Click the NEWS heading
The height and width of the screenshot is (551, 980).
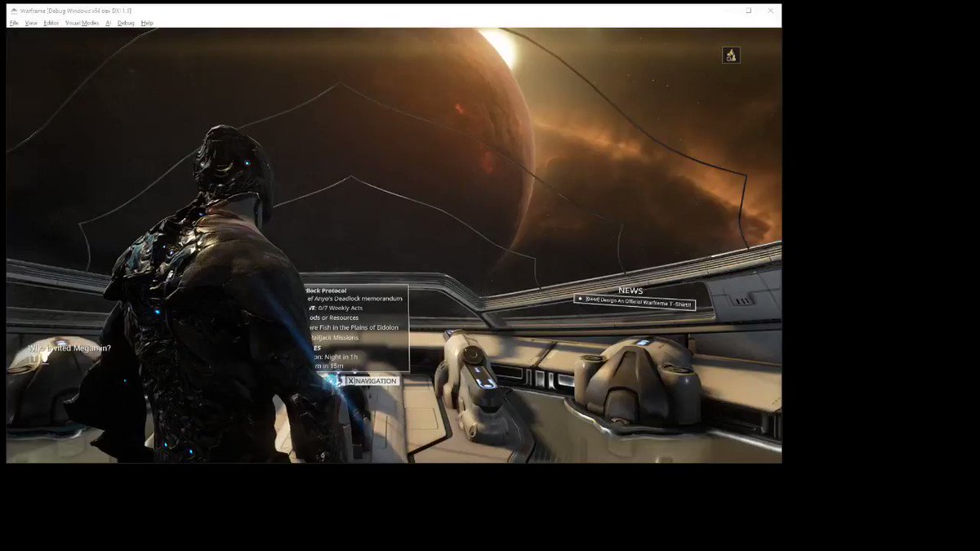pos(630,291)
